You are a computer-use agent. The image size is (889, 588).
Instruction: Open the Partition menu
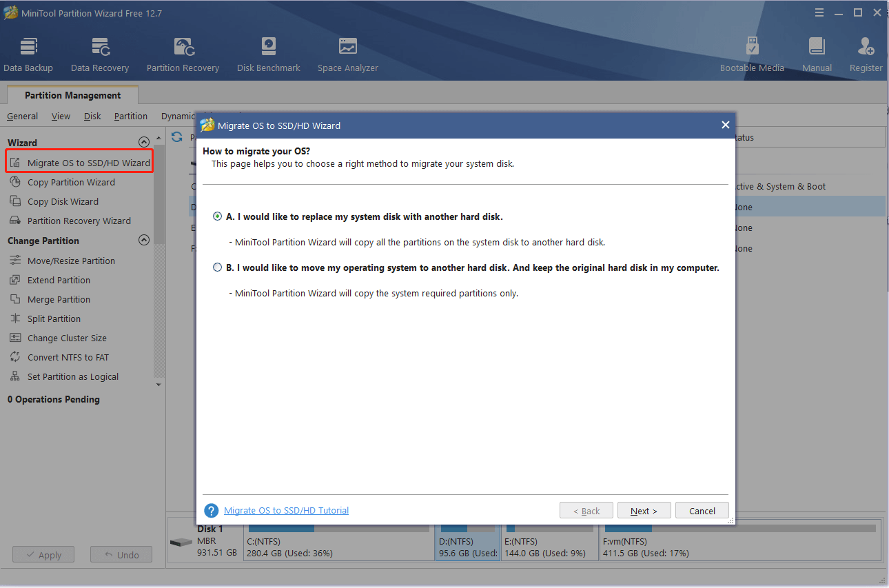(x=131, y=116)
